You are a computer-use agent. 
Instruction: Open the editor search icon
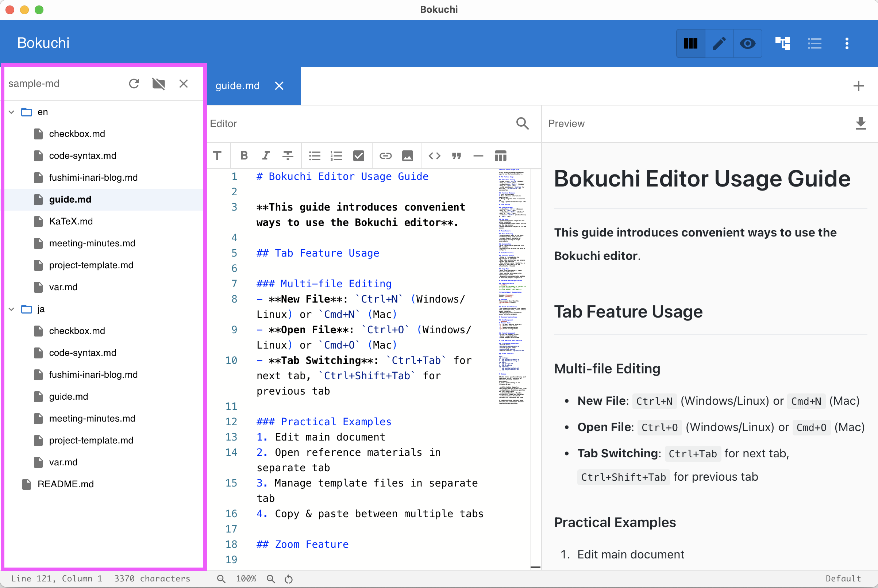[522, 123]
